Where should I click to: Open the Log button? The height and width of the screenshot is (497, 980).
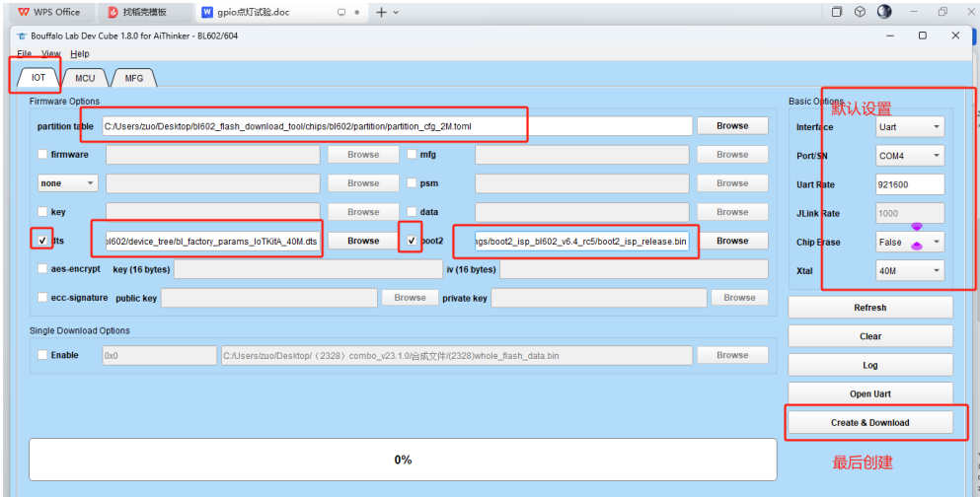[x=870, y=365]
